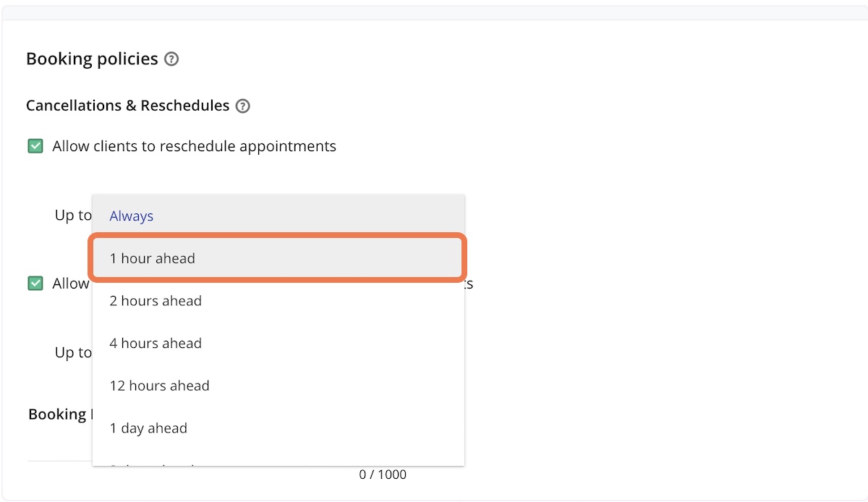Viewport: 868px width, 502px height.
Task: Click the 'Allow' text beside the second checkbox
Action: point(71,284)
